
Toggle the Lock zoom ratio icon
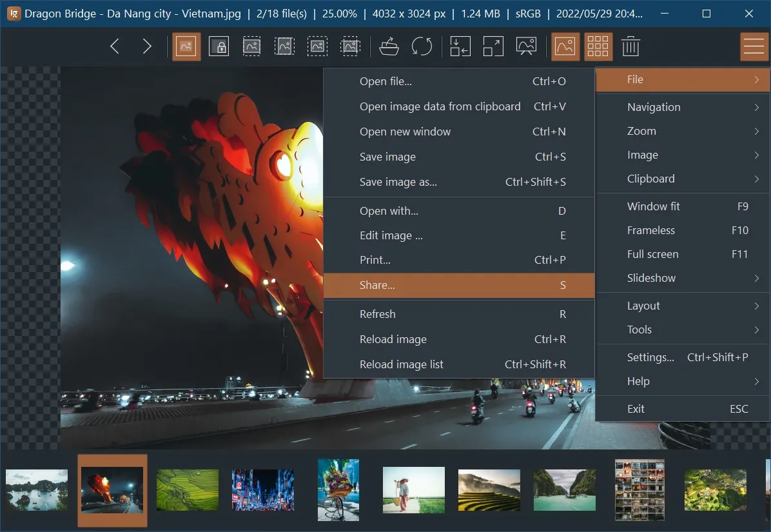pyautogui.click(x=219, y=46)
